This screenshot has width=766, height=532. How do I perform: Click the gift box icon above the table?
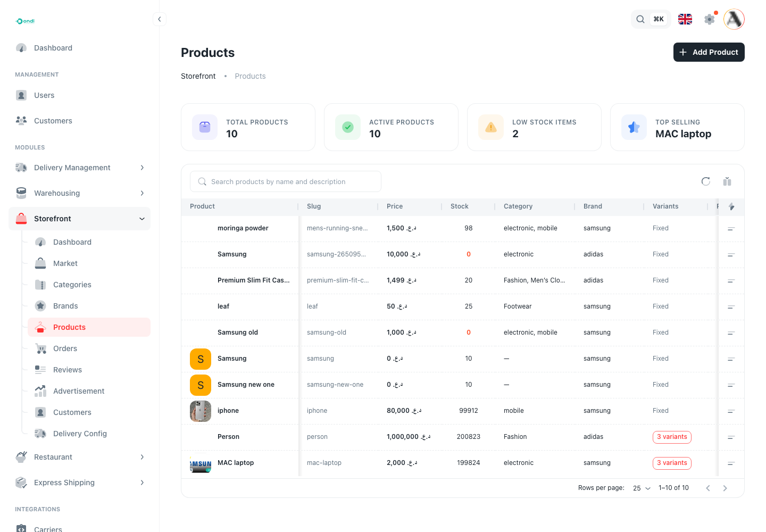[x=727, y=181]
